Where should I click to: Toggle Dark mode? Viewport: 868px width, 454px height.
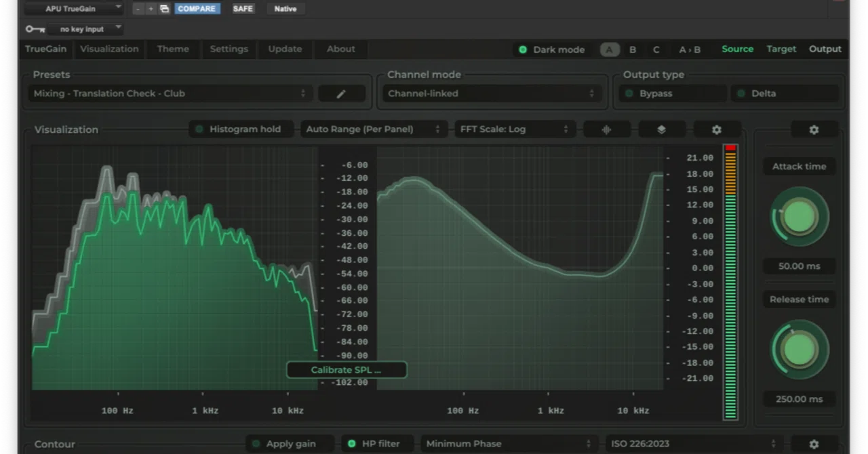551,49
